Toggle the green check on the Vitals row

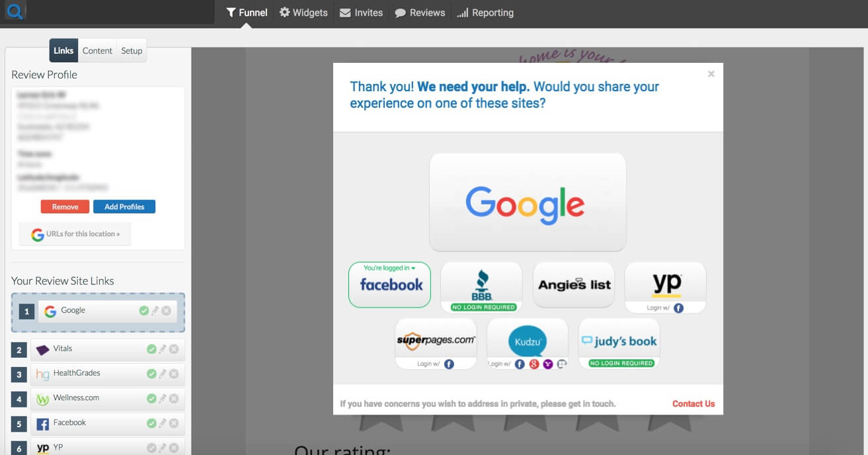click(151, 349)
